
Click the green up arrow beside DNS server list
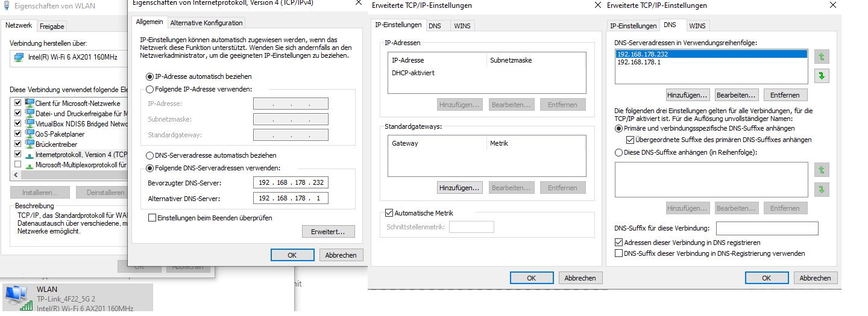(820, 57)
